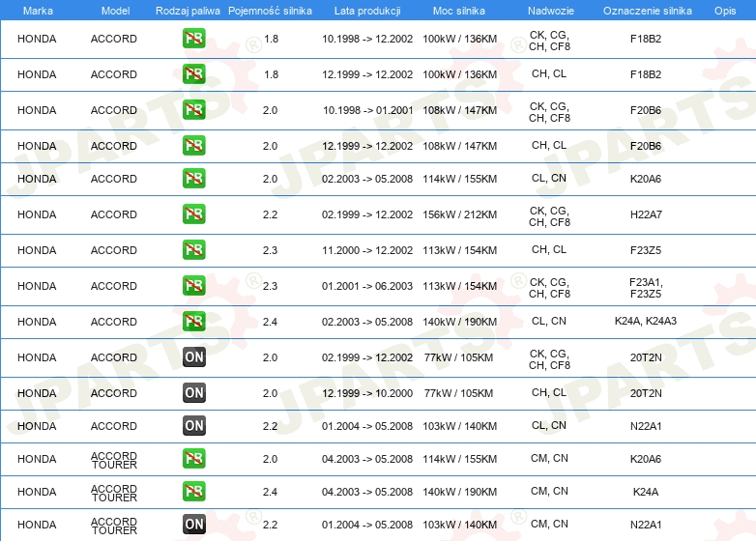Select the PB icon in the F23A1, F23Z5 row

click(x=193, y=286)
